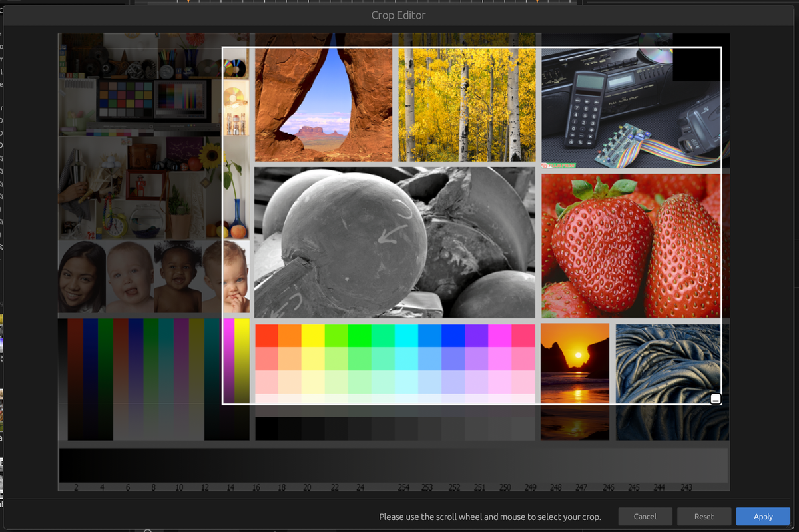Click the Crop Editor title bar
The image size is (799, 532).
(398, 15)
